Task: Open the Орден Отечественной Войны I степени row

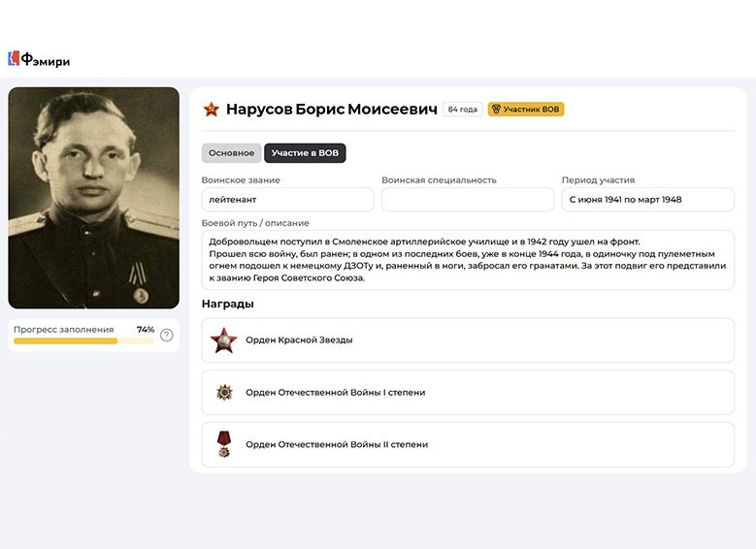Action: (468, 392)
